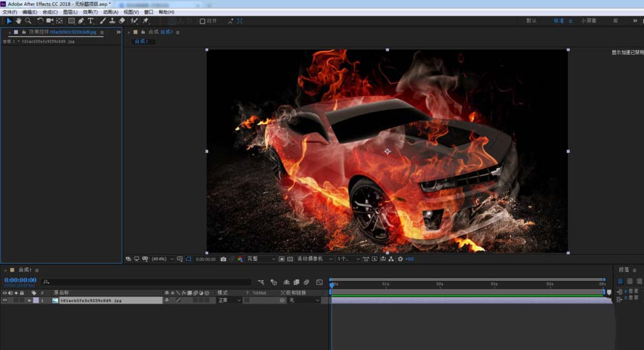Toggle the 对齐 snapping checkbox
Image resolution: width=644 pixels, height=350 pixels.
[202, 21]
